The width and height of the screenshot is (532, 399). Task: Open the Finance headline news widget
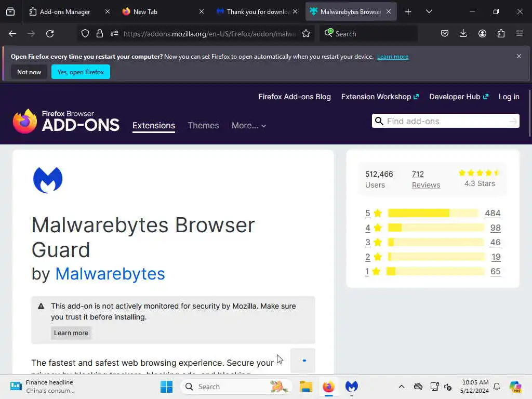(42, 387)
